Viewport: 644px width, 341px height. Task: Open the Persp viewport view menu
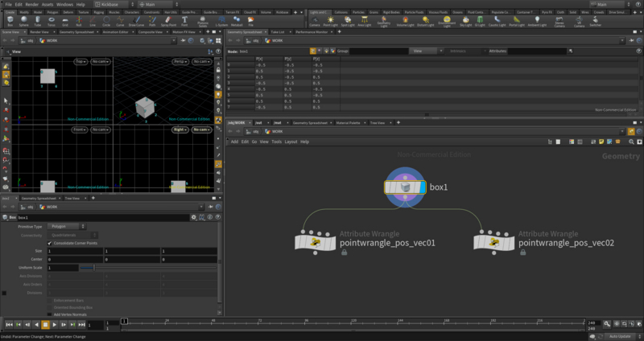click(180, 62)
